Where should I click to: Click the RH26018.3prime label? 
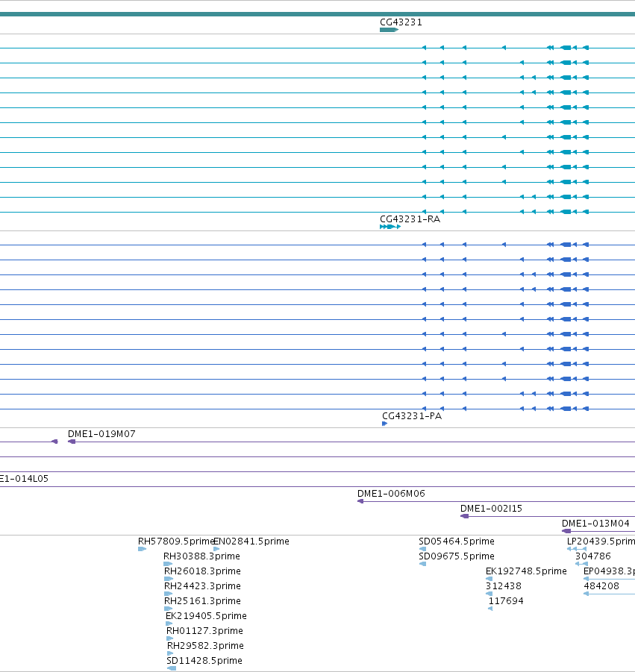(202, 571)
